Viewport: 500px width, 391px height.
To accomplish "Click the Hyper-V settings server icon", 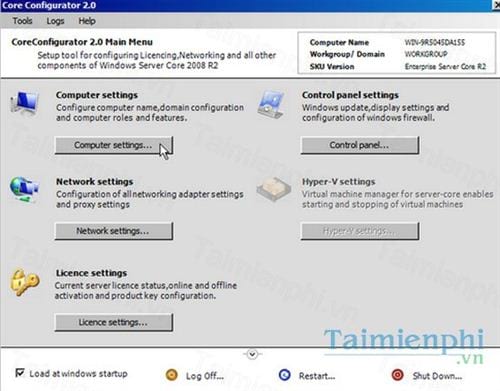I will pos(273,189).
